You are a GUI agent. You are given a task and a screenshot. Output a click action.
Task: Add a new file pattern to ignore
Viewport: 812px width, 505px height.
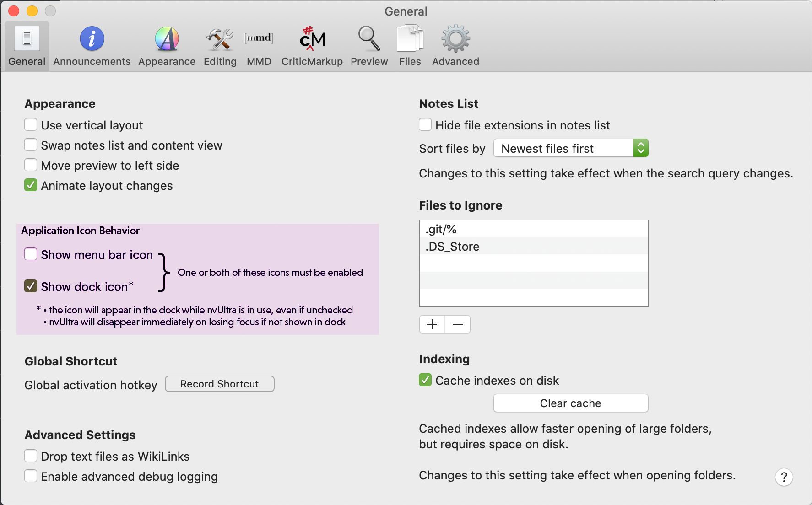(432, 324)
